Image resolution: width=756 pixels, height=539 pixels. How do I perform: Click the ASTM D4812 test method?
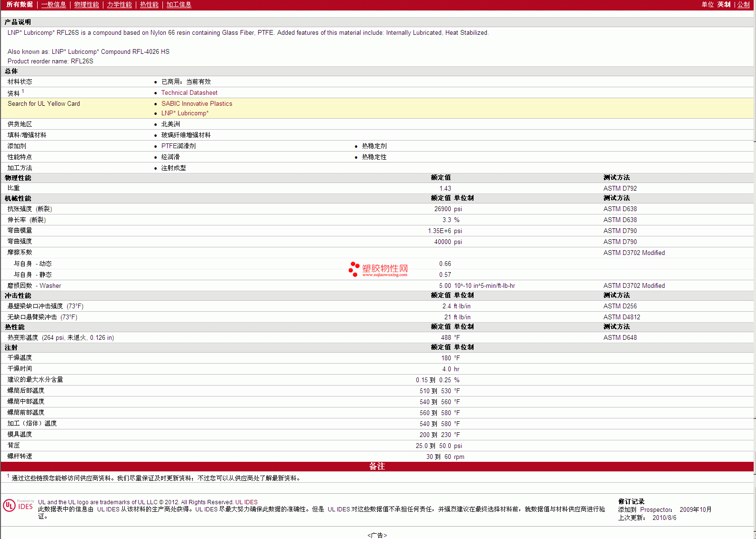(x=622, y=317)
